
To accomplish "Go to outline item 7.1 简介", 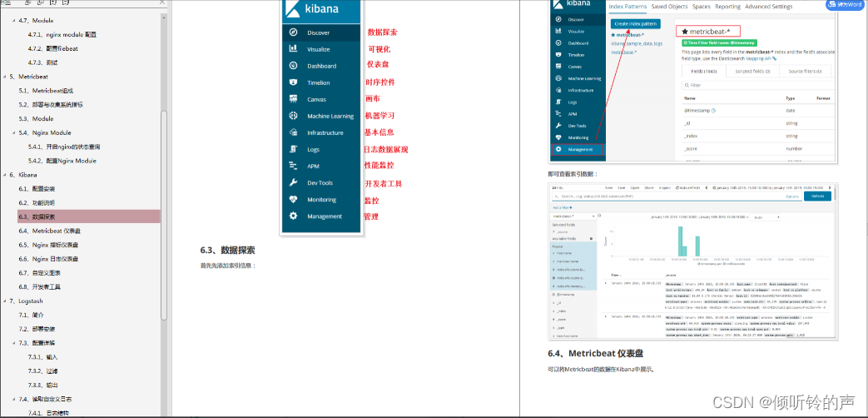I will click(31, 315).
